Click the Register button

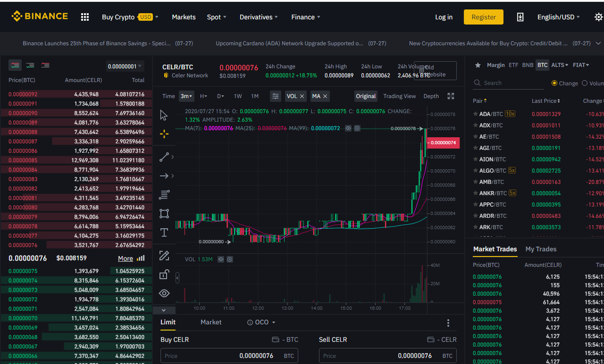pyautogui.click(x=484, y=17)
